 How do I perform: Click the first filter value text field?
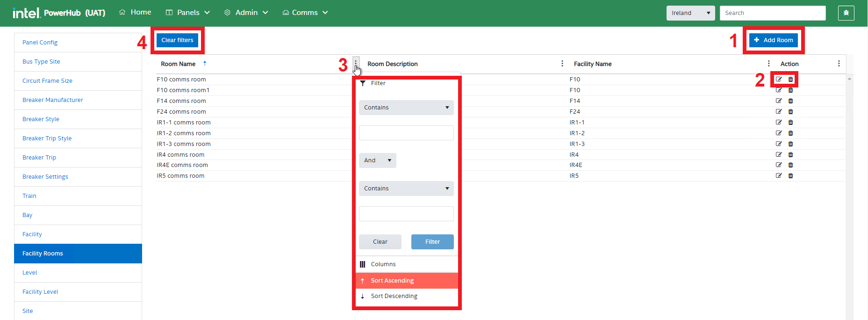[406, 133]
